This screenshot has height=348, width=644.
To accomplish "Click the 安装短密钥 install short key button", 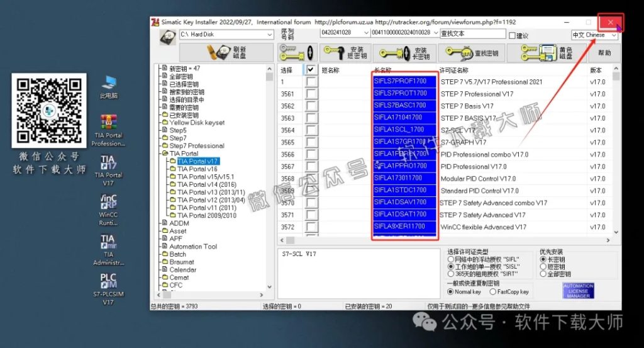I will [345, 53].
